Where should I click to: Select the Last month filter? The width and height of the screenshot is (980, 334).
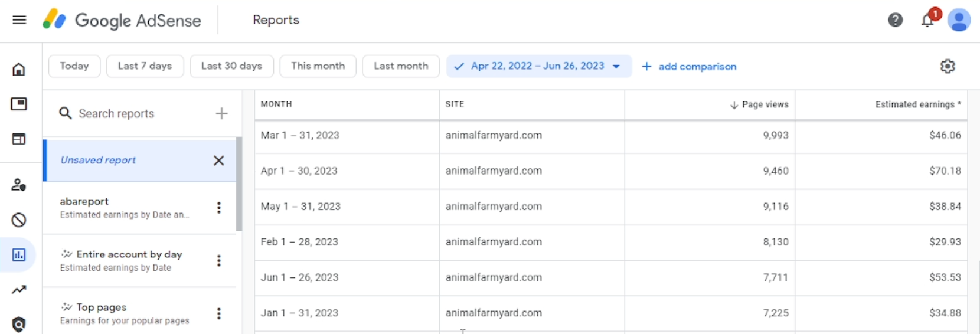401,66
